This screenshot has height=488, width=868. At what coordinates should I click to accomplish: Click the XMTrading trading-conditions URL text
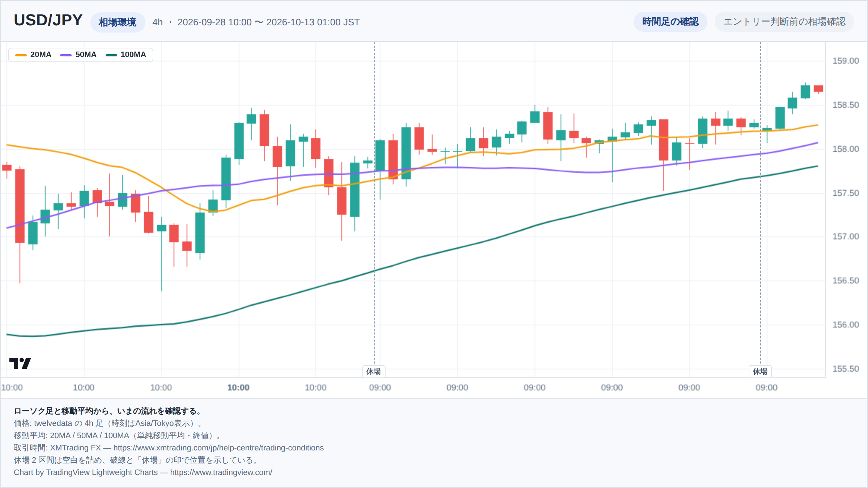[218, 448]
